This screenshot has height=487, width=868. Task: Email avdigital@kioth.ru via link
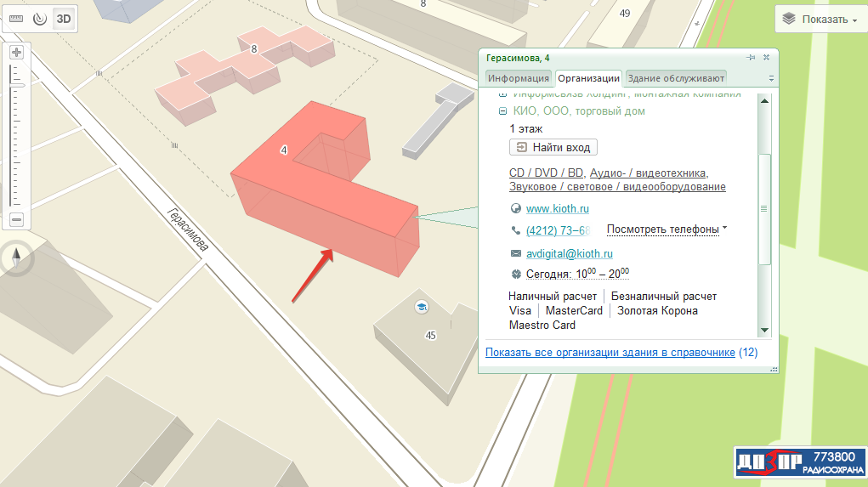click(x=569, y=253)
